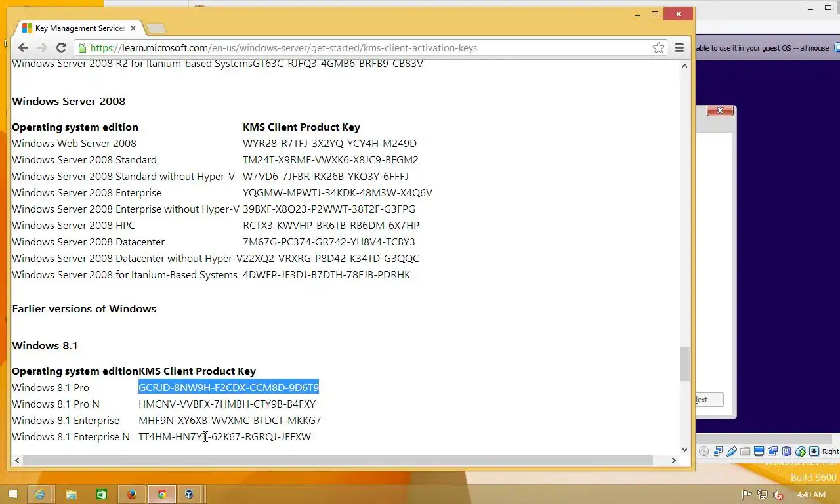Open a new Chrome tab

pyautogui.click(x=156, y=28)
